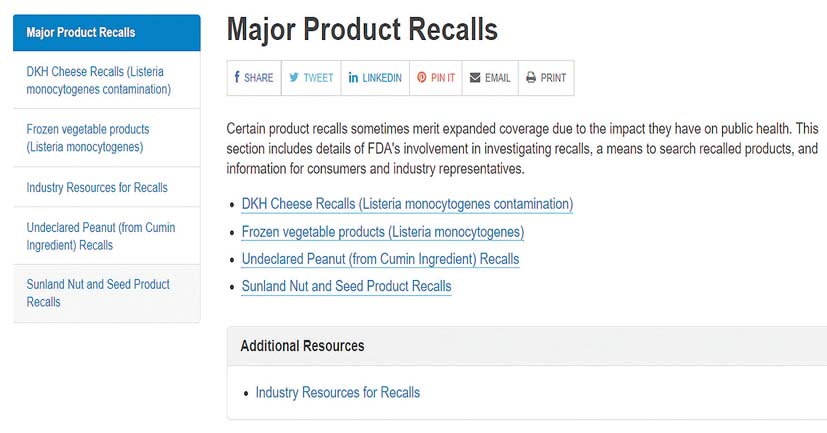
Task: Click the Additional Resources panel header
Action: (302, 346)
